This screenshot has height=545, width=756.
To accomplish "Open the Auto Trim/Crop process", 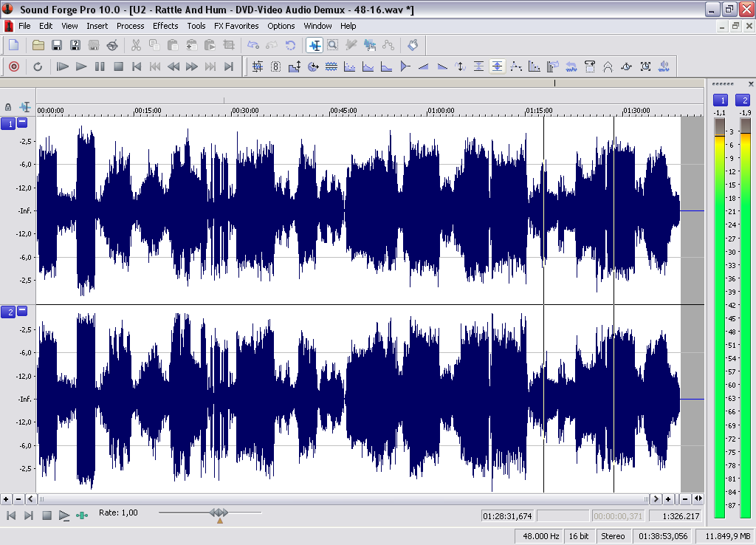I will [x=258, y=66].
